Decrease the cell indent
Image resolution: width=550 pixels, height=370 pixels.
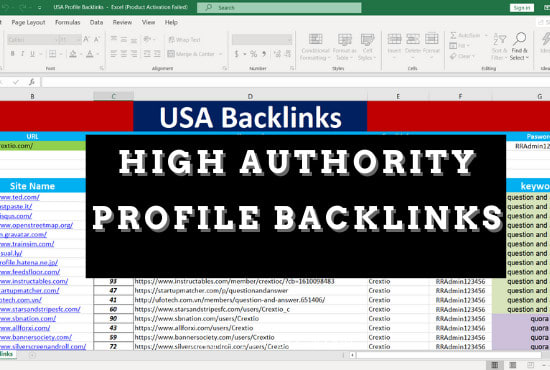click(x=147, y=54)
